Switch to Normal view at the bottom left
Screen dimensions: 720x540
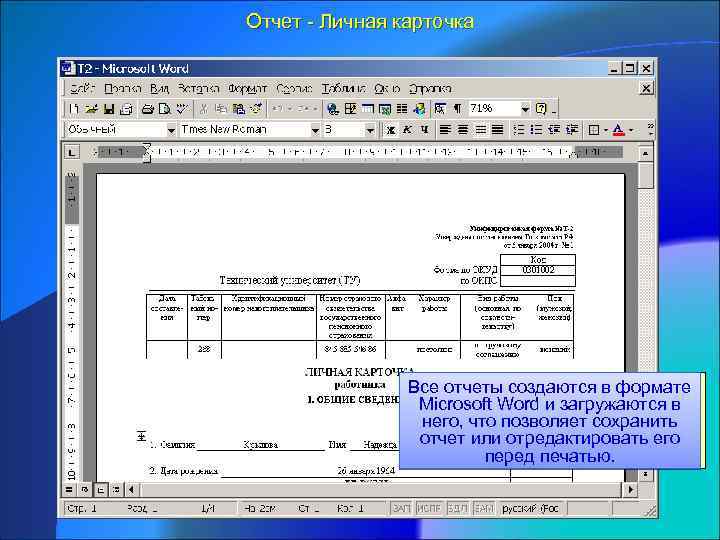coord(69,489)
